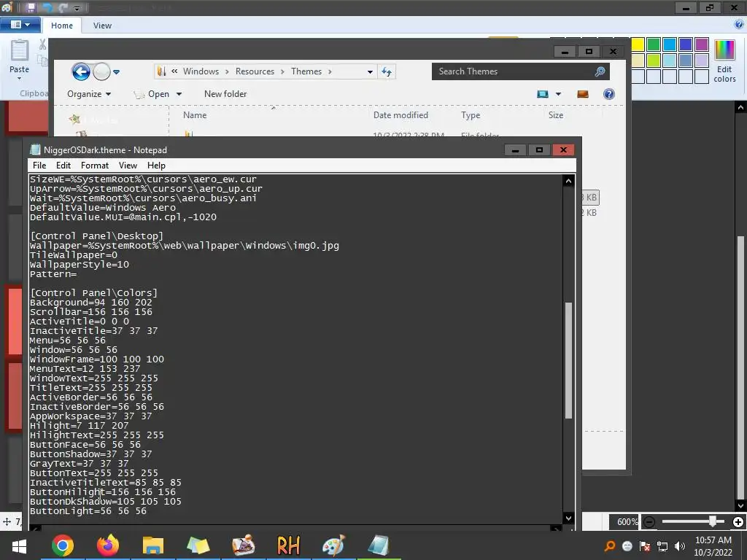This screenshot has width=747, height=560.
Task: Expand the address bar history dropdown
Action: click(x=370, y=72)
